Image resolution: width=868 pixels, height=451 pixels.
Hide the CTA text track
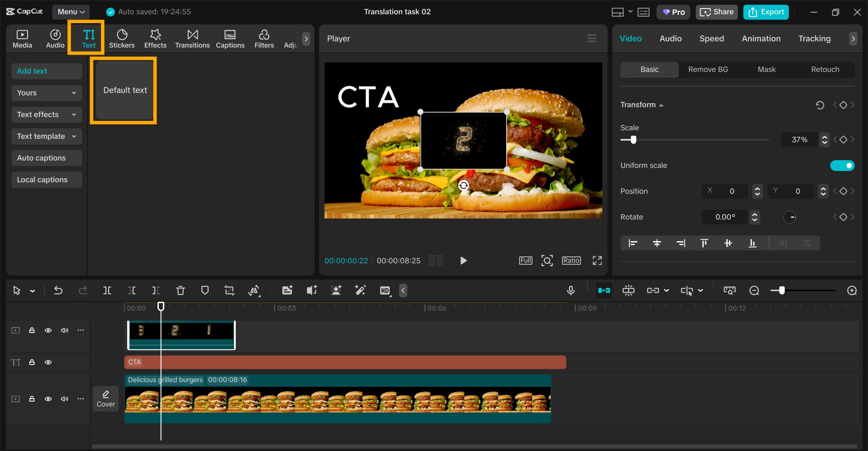point(48,362)
